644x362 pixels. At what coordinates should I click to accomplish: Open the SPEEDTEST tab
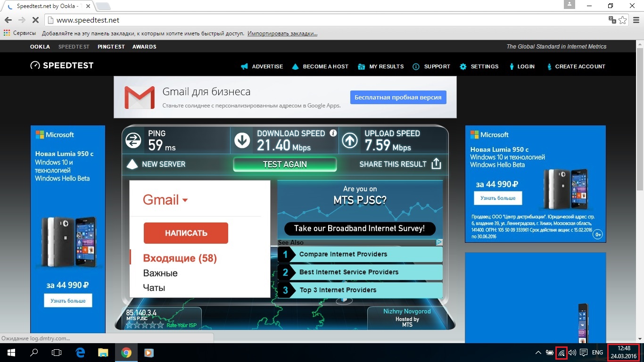point(74,47)
